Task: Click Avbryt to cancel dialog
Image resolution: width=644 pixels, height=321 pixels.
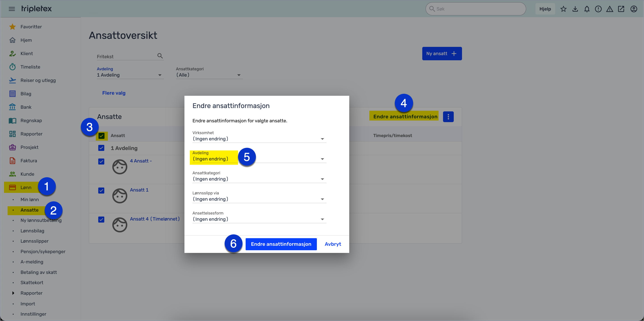Action: (x=332, y=244)
